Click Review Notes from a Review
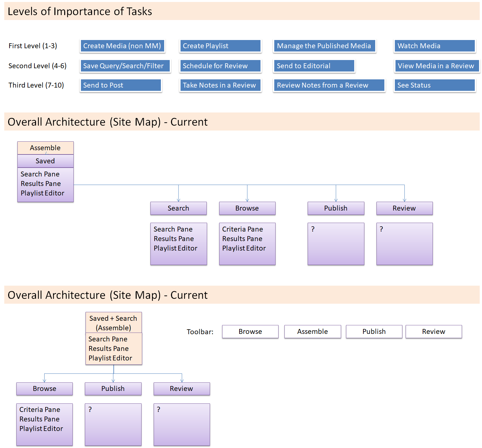Viewport: 482px width, 448px height. point(329,85)
